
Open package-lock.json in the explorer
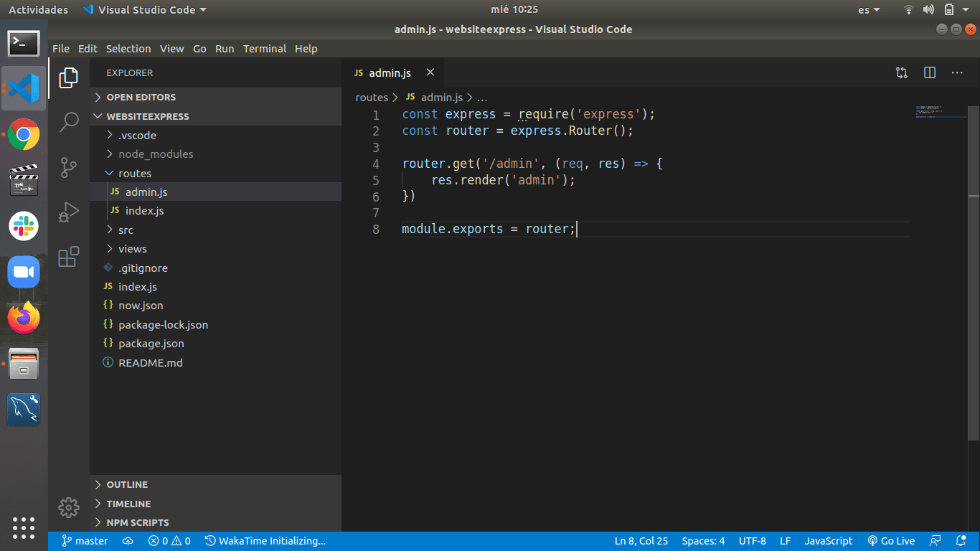pyautogui.click(x=215, y=324)
